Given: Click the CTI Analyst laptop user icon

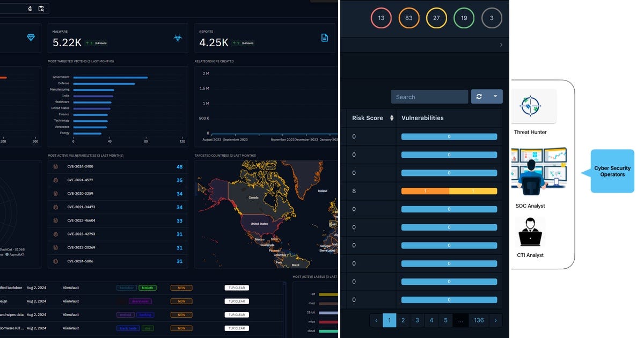Looking at the screenshot, I should pyautogui.click(x=530, y=231).
